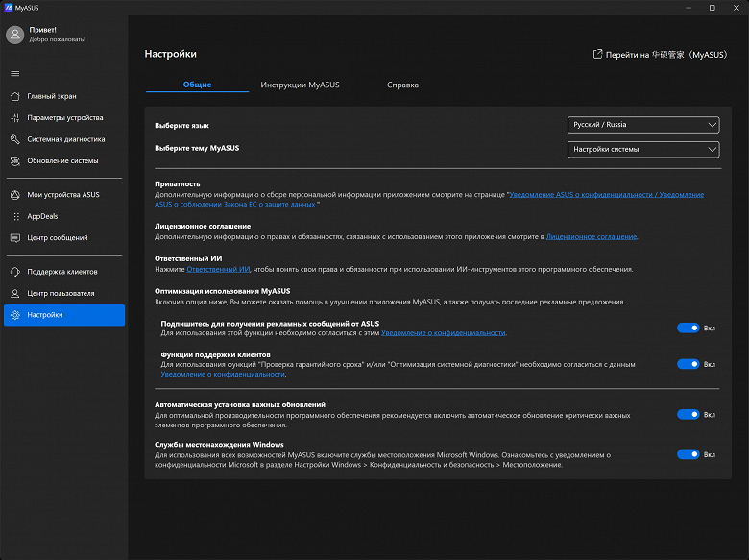The width and height of the screenshot is (749, 560).
Task: Toggle Функции поддержки клиентов switch
Action: (688, 364)
